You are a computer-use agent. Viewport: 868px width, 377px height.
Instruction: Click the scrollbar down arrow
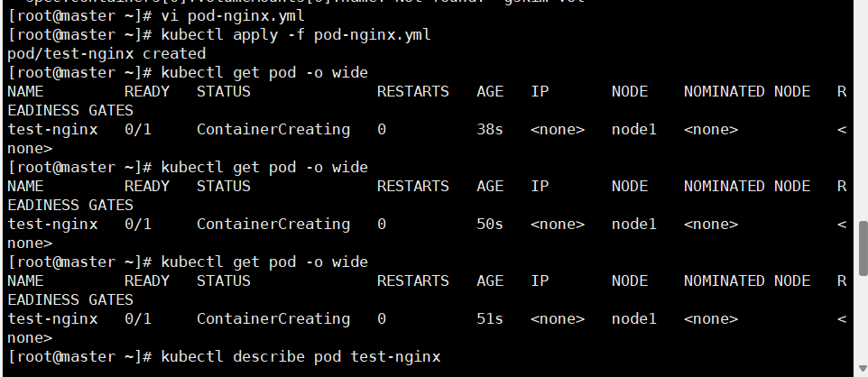tap(863, 368)
